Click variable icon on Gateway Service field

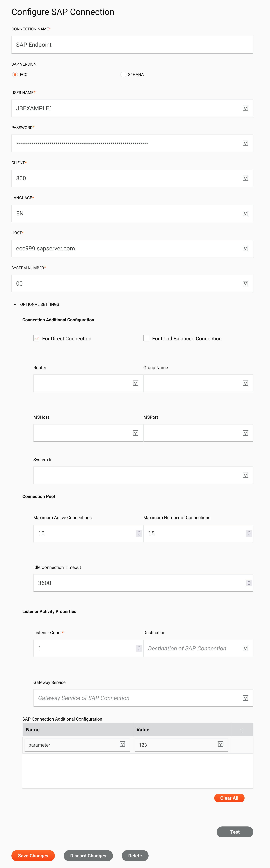[245, 698]
